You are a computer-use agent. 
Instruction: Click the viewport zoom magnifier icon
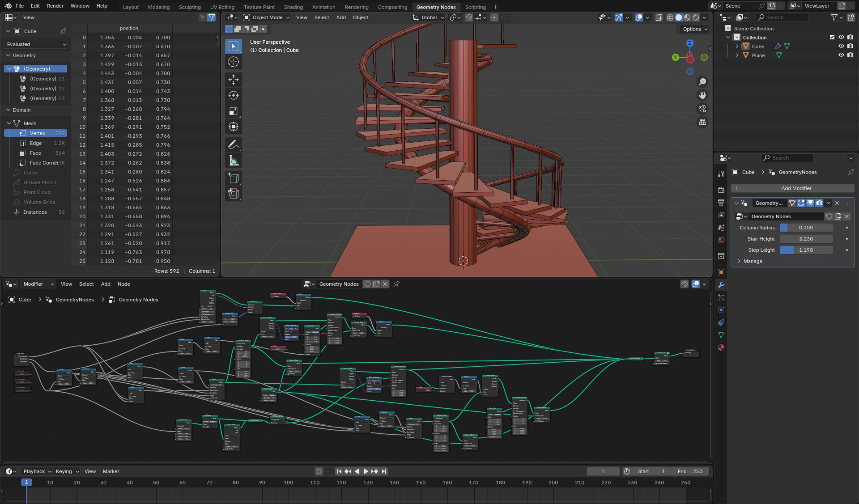[x=702, y=82]
